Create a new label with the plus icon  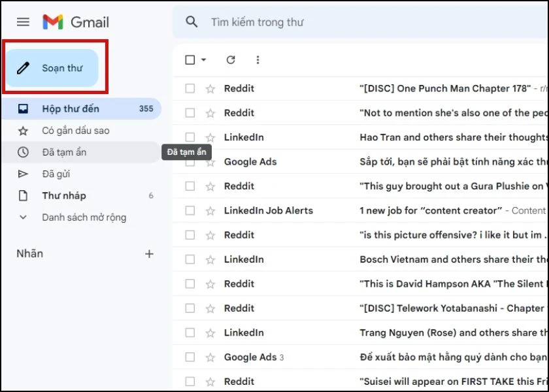(x=149, y=253)
